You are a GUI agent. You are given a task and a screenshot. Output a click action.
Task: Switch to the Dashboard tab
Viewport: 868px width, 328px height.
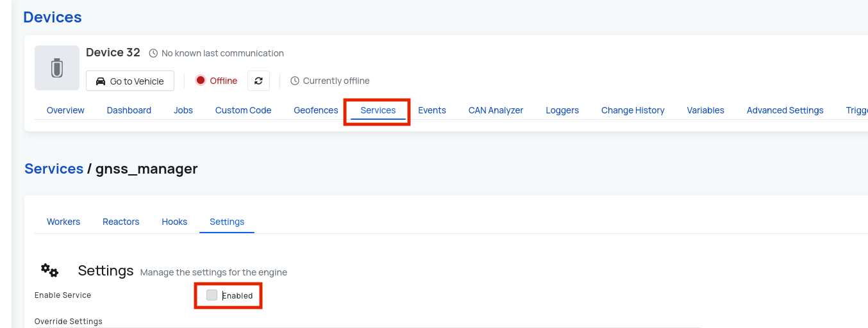pos(129,110)
